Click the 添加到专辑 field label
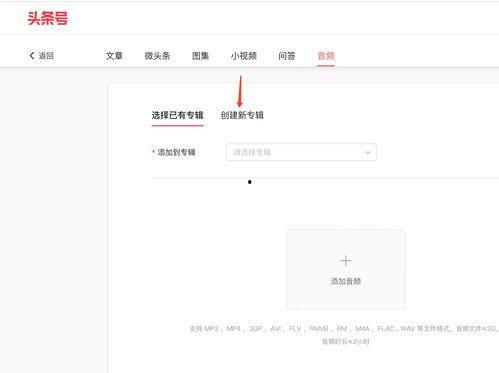 pyautogui.click(x=176, y=152)
